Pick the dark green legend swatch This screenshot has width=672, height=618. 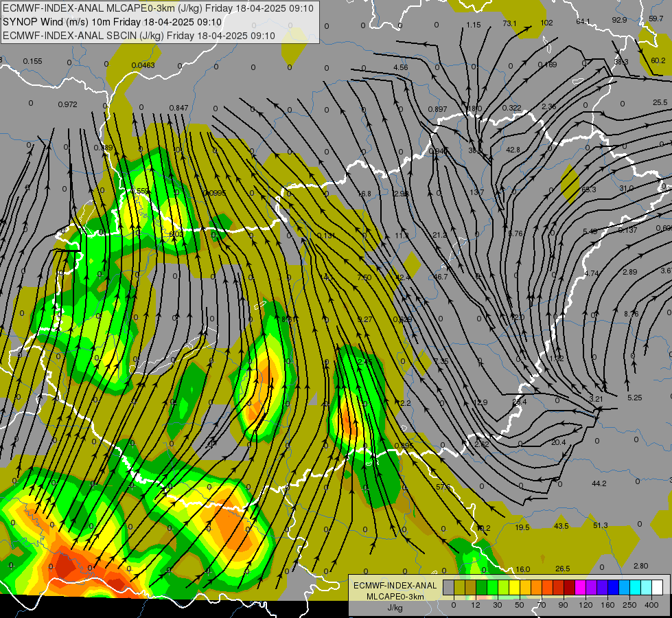[482, 587]
